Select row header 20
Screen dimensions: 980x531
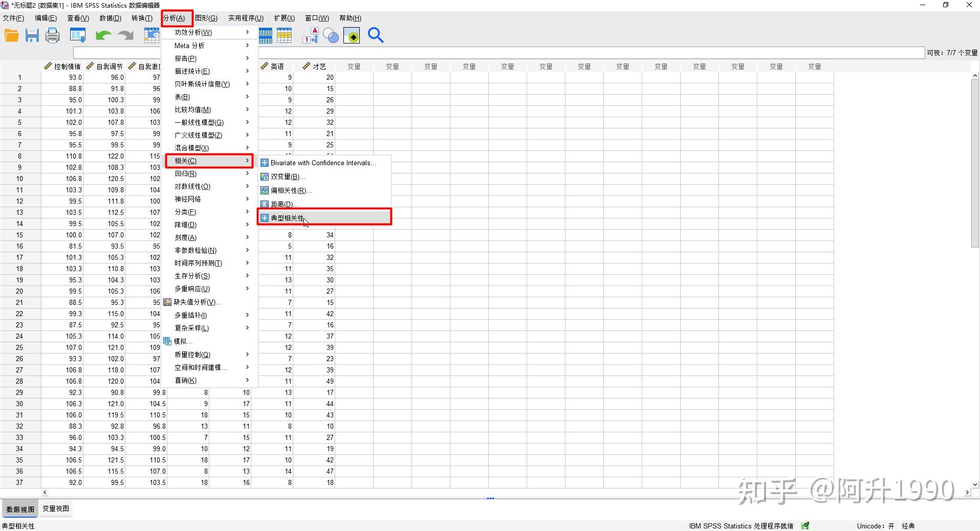[20, 291]
